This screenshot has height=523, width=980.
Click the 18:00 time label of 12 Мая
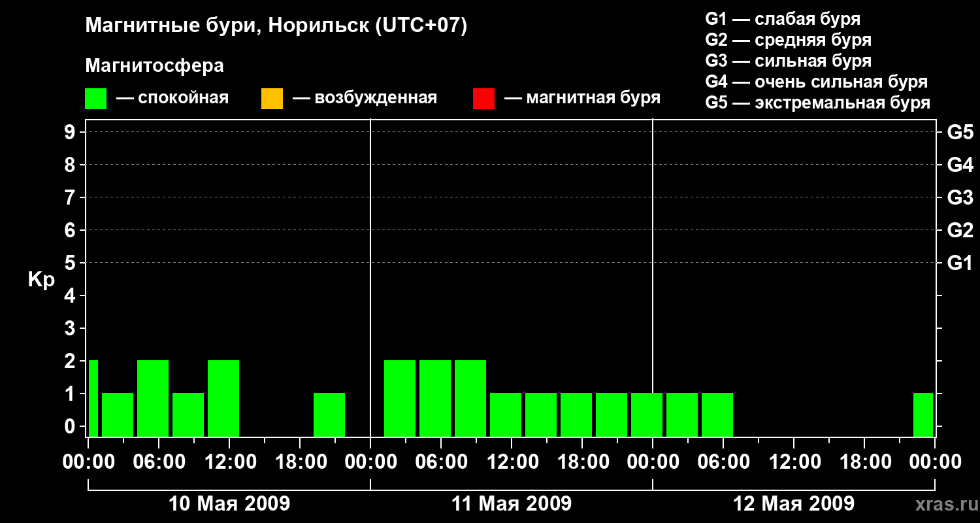point(864,462)
